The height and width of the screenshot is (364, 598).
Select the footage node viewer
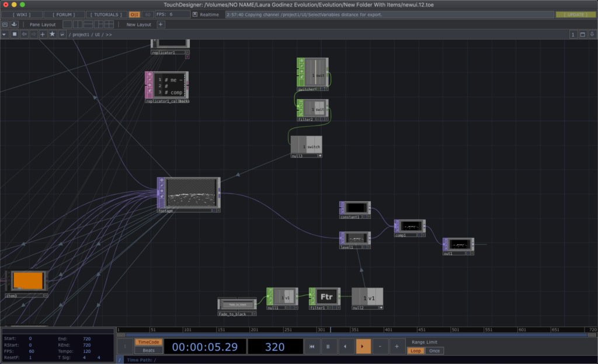191,193
